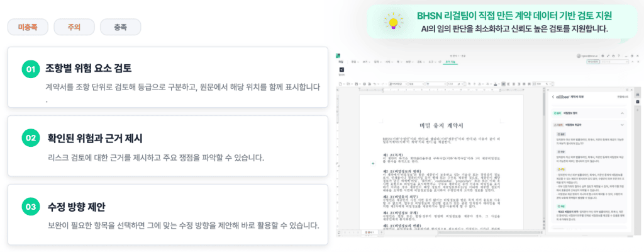Image resolution: width=644 pixels, height=252 pixels.
Task: Select the 미충족 filter pill
Action: point(28,28)
